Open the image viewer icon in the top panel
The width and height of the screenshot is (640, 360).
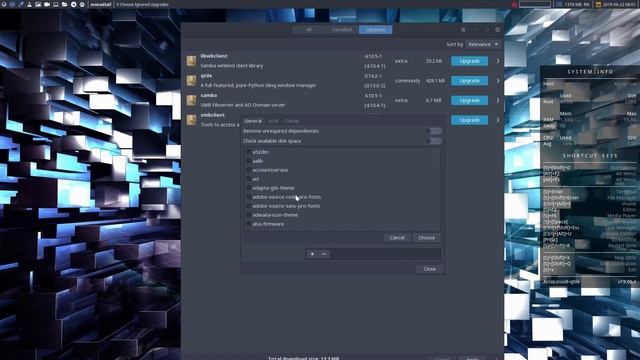(x=38, y=4)
